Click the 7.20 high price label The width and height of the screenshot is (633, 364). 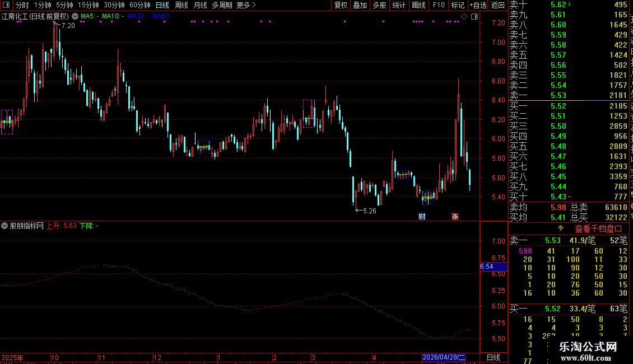pyautogui.click(x=68, y=26)
